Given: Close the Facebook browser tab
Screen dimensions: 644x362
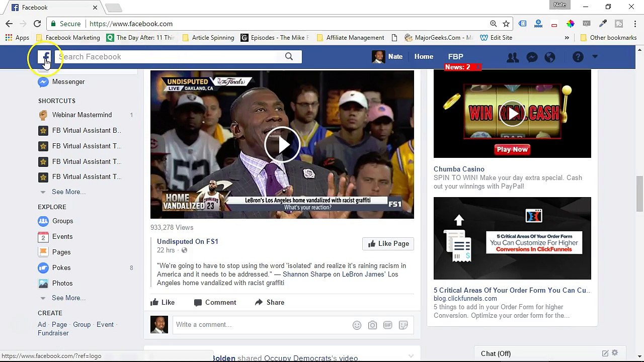Looking at the screenshot, I should tap(95, 8).
